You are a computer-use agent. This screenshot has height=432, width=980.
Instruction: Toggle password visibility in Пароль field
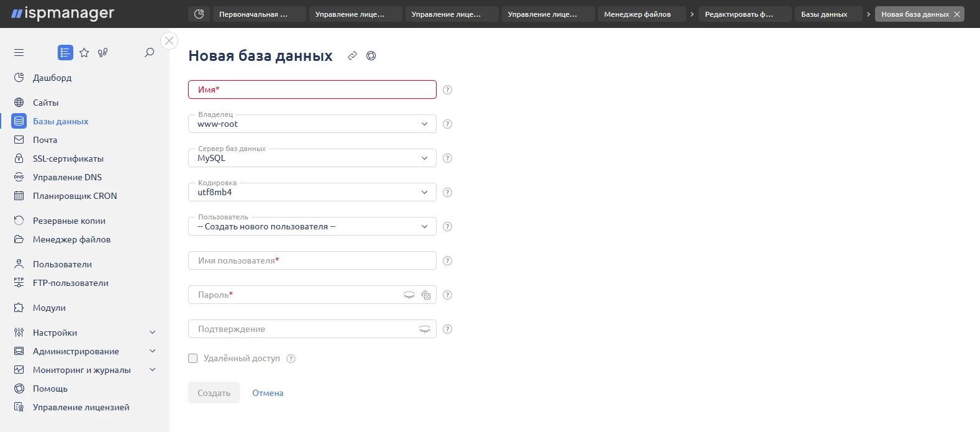coord(409,295)
